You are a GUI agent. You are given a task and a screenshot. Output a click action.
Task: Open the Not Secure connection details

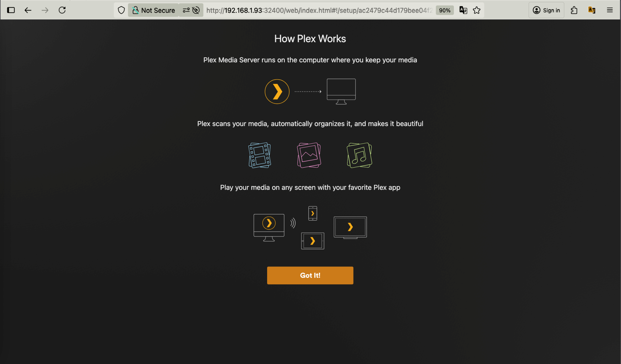[153, 10]
